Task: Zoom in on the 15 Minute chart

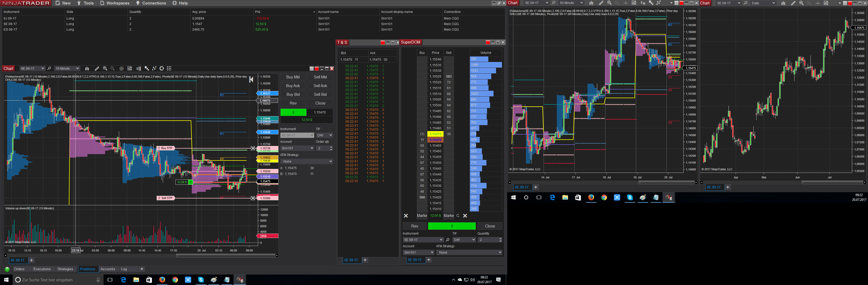Action: click(x=105, y=69)
